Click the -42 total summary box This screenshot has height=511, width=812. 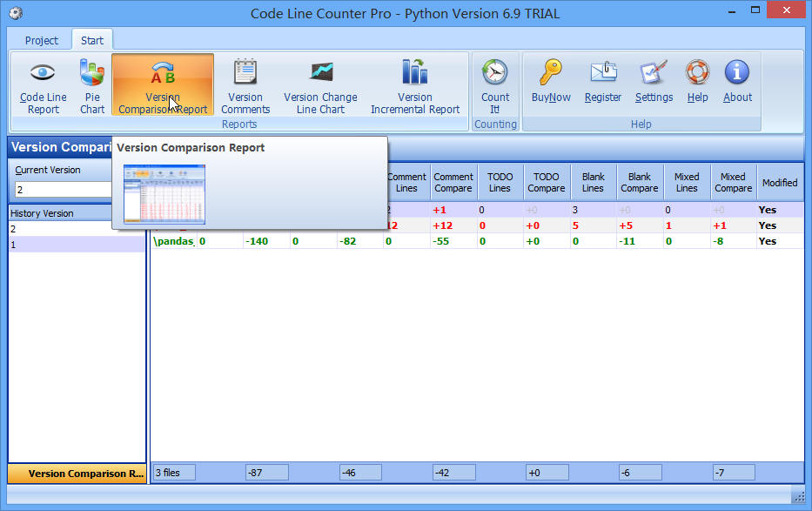coord(454,473)
